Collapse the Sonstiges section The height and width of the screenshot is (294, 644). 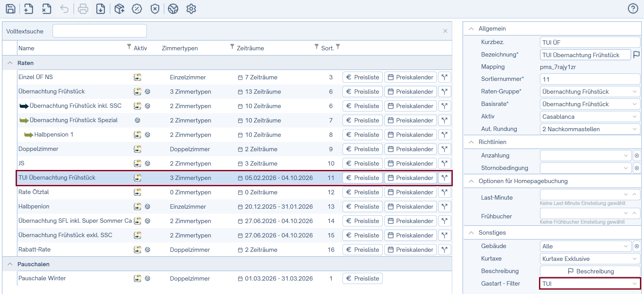pos(471,233)
